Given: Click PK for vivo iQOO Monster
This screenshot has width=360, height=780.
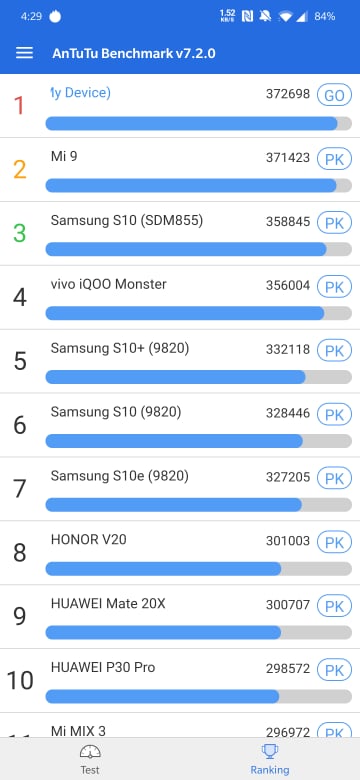Looking at the screenshot, I should 334,287.
